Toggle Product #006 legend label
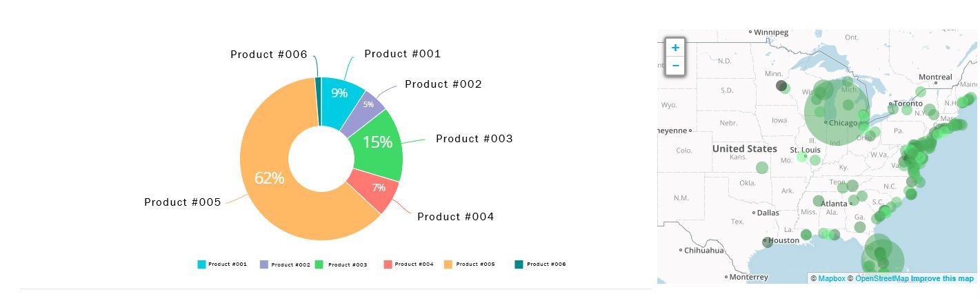980x299 pixels. point(546,264)
